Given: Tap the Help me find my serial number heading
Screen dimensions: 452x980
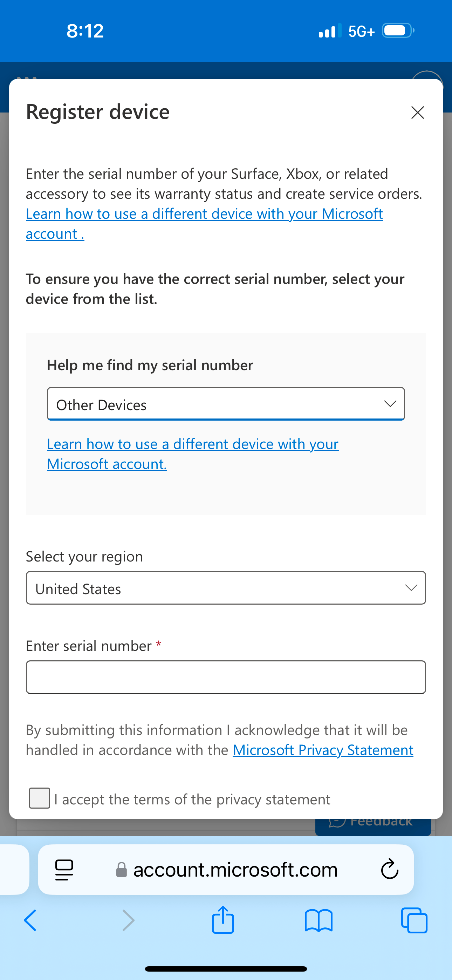Looking at the screenshot, I should [x=150, y=365].
